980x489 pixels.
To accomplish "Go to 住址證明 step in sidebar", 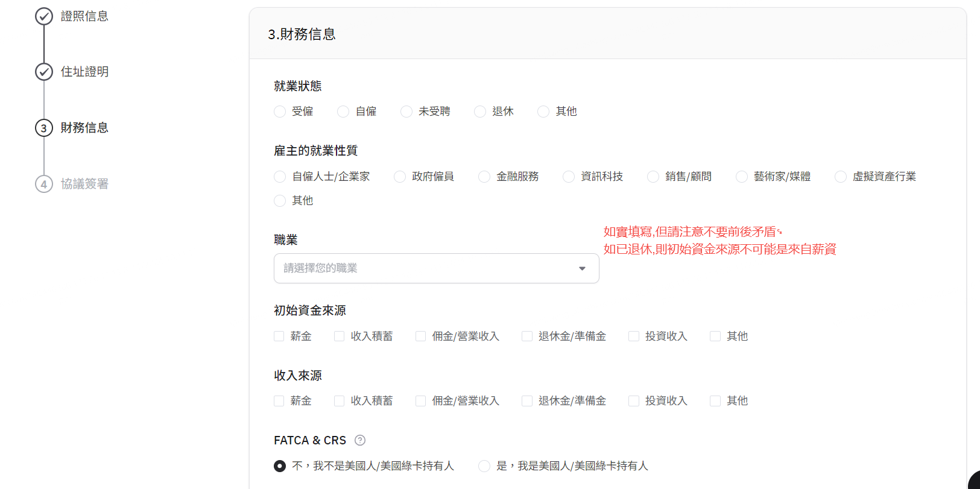I will (84, 72).
